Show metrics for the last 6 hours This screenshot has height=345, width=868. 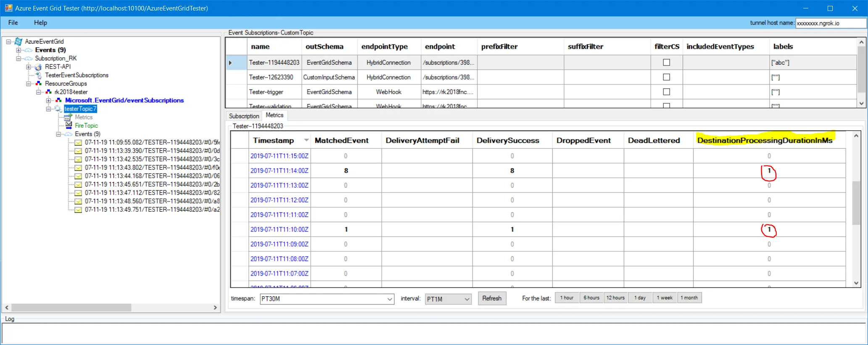point(591,298)
